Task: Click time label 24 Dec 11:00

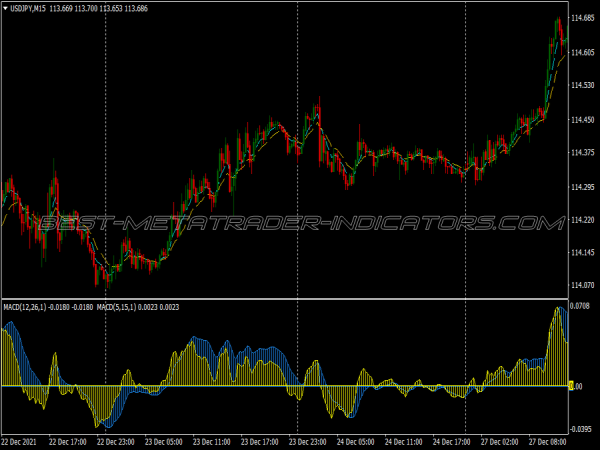Action: [403, 442]
